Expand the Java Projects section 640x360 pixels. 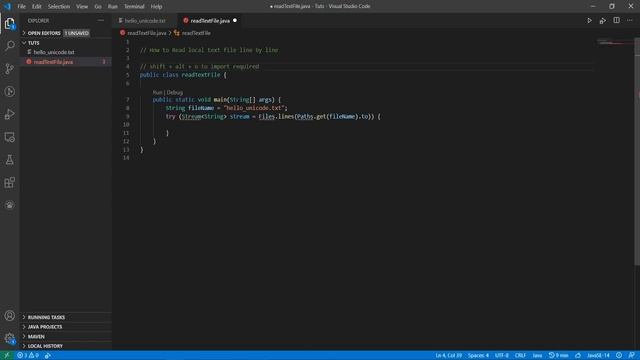(65, 327)
